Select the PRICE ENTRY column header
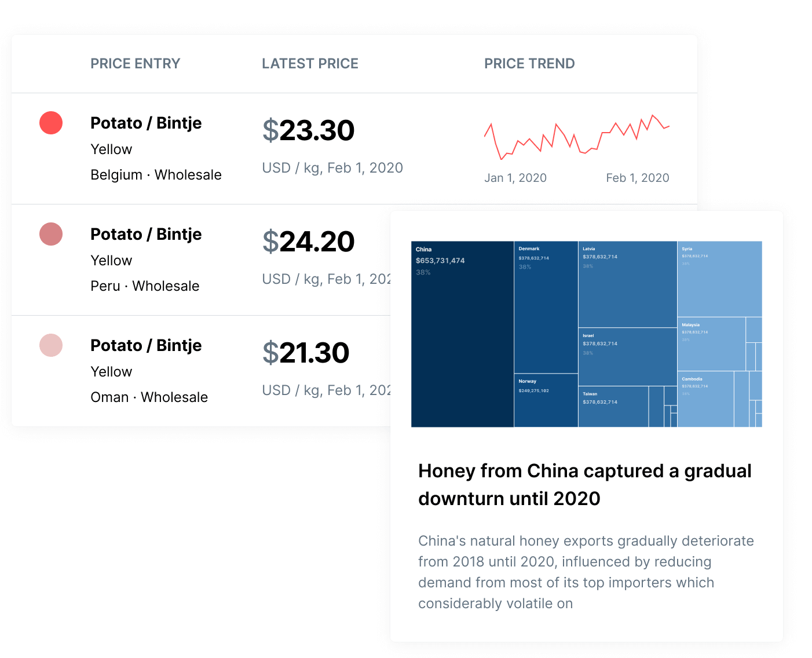This screenshot has height=658, width=812. pyautogui.click(x=135, y=64)
